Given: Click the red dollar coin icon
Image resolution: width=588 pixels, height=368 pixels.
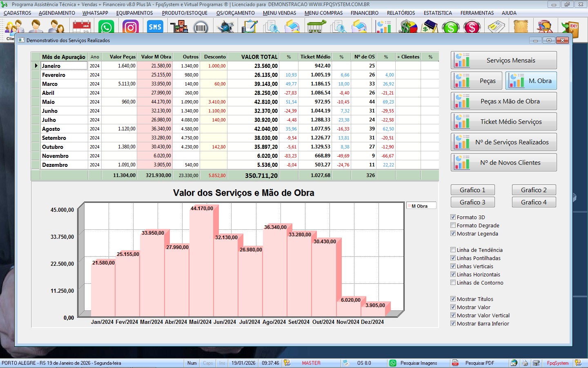Looking at the screenshot, I should [x=472, y=28].
